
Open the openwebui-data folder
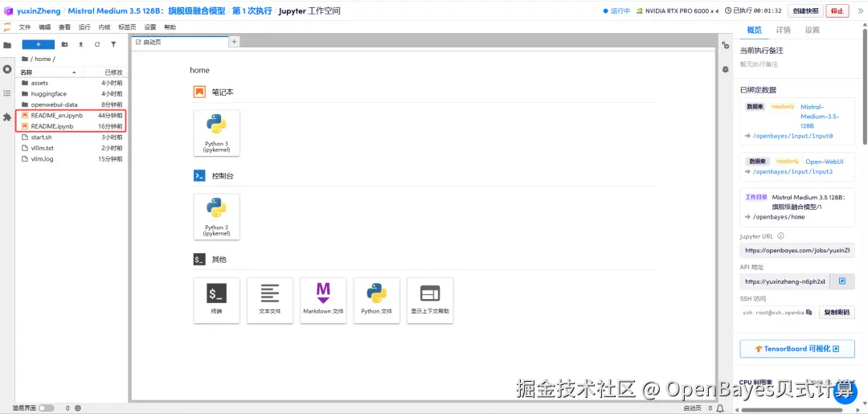point(72,105)
